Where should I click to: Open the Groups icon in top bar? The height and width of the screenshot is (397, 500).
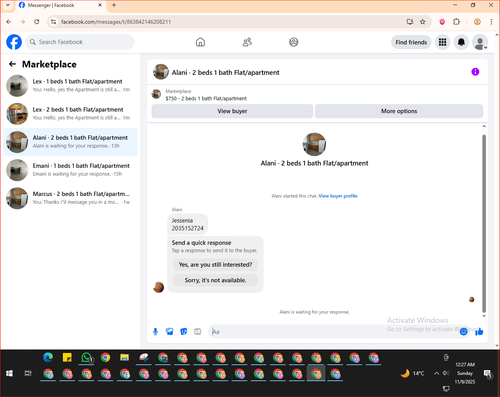point(294,42)
